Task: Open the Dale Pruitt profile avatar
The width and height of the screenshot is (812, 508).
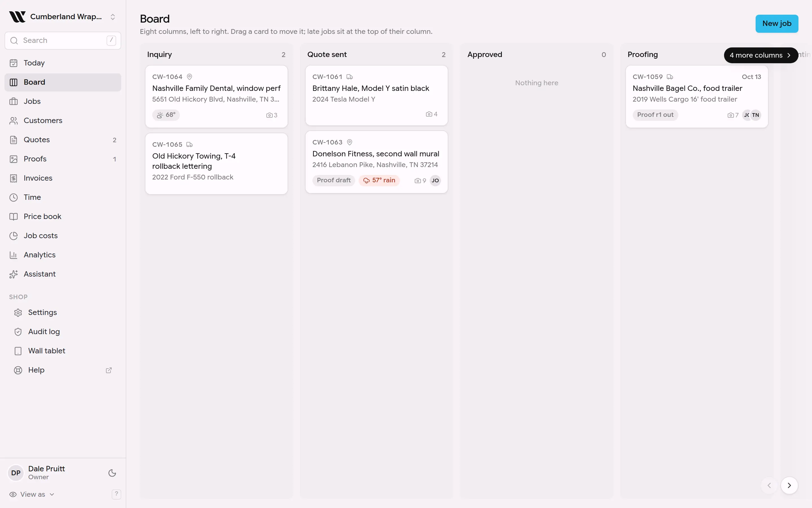Action: click(x=16, y=473)
